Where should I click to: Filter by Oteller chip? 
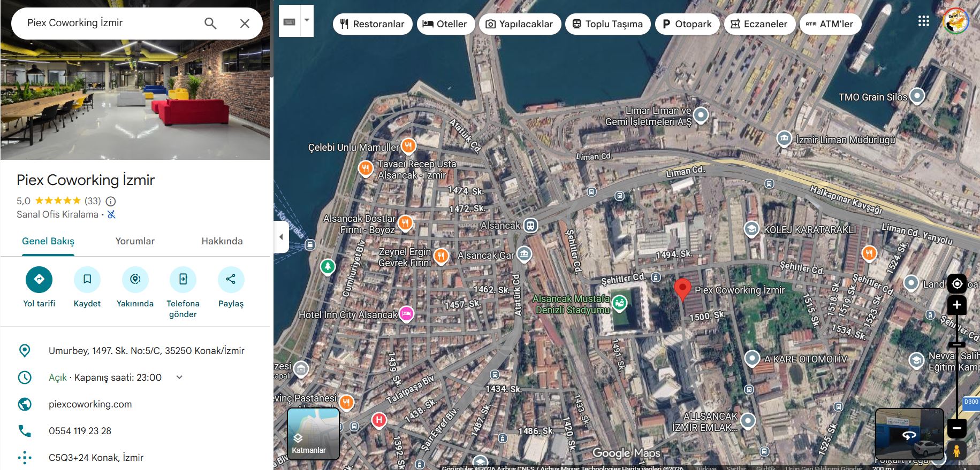click(x=445, y=24)
